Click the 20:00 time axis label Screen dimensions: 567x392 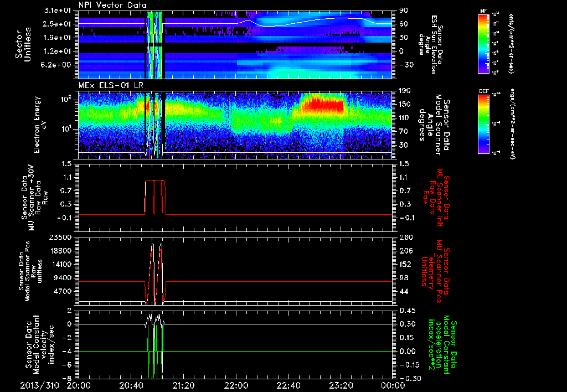tap(79, 385)
